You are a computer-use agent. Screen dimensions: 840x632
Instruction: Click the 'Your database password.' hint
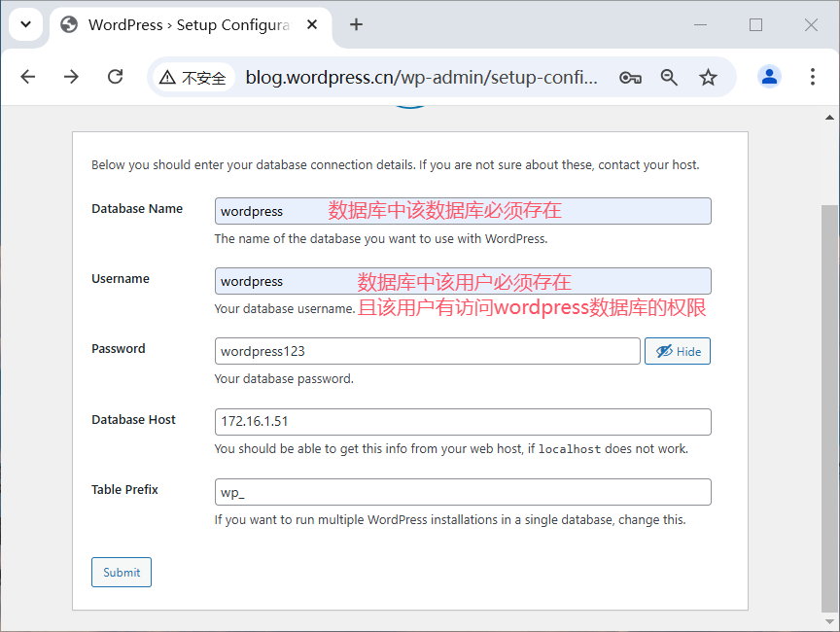point(284,378)
